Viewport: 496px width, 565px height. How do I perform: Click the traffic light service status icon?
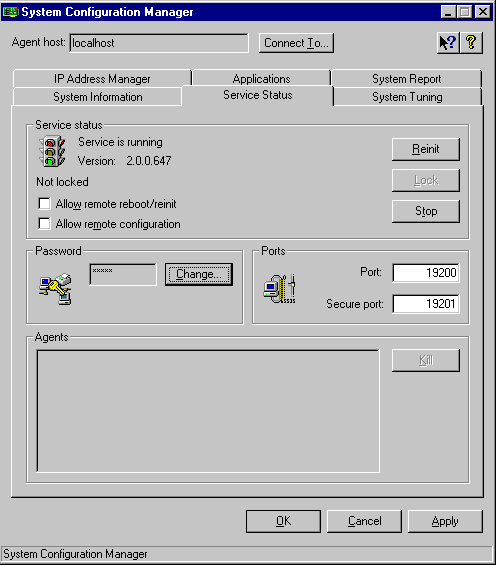tap(52, 151)
